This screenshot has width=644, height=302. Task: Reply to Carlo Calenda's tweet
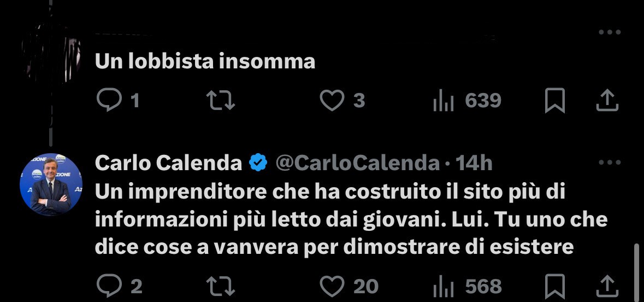click(109, 286)
